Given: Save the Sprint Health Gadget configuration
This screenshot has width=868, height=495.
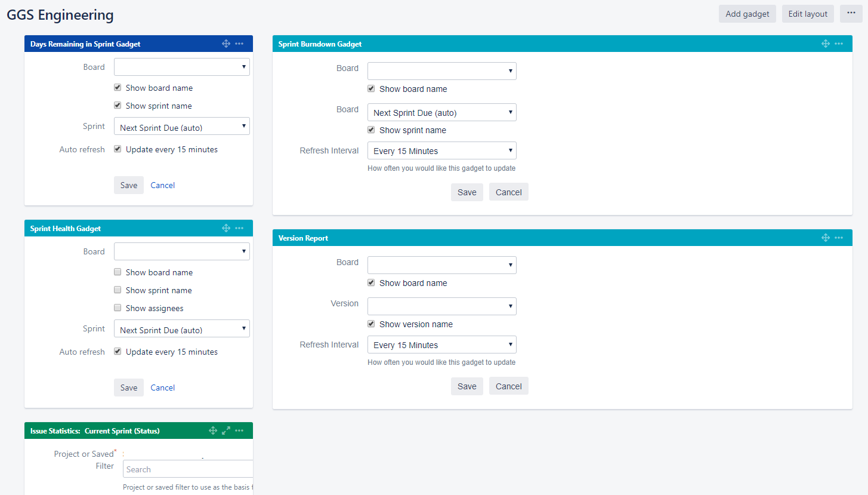Looking at the screenshot, I should (x=128, y=387).
